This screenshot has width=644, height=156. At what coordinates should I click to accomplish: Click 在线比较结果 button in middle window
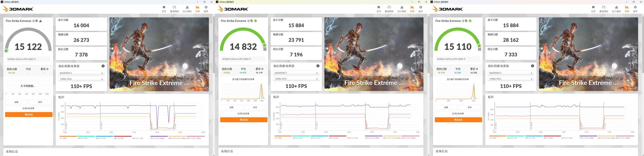243,114
